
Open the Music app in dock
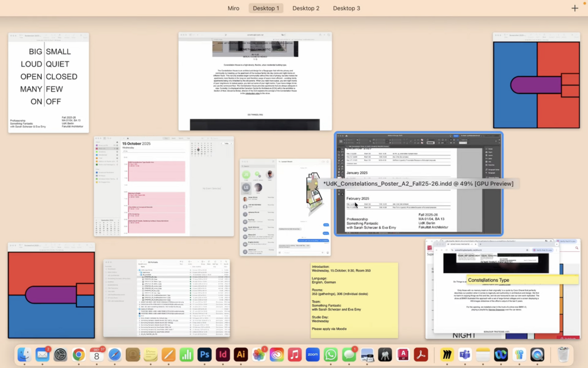(294, 355)
